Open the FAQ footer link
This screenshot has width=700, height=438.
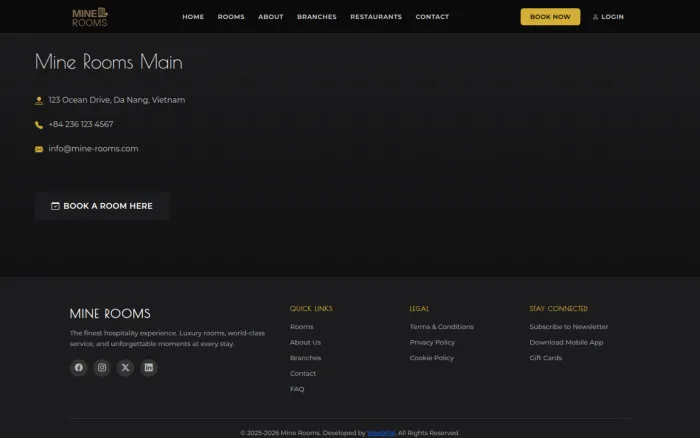click(x=297, y=389)
